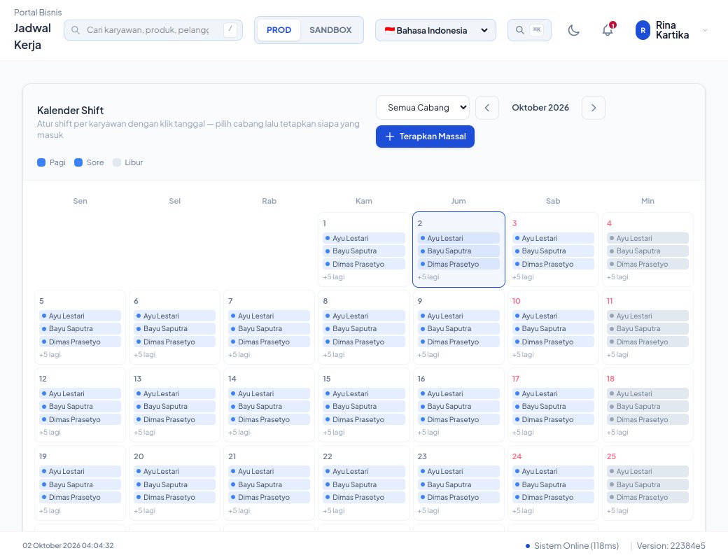Screen dimensions: 728x560
Task: Click Bayu Saputra shift on day 18
Action: click(647, 406)
